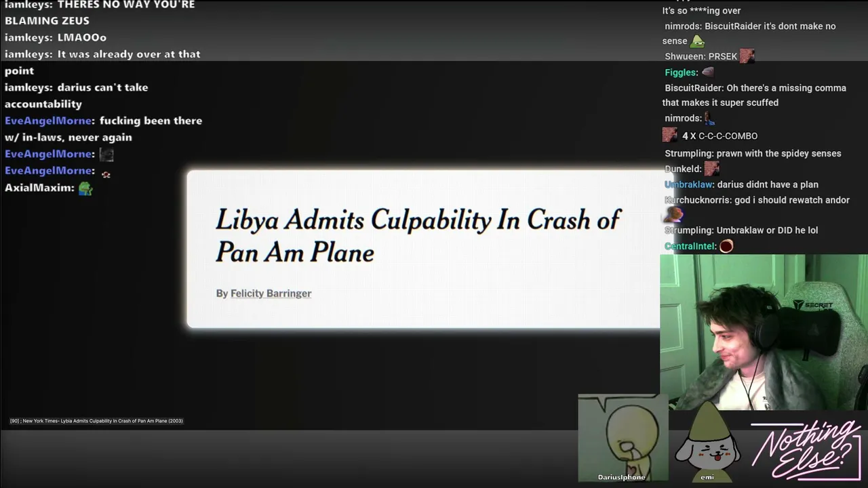Click the gray image emote after first EveAngelMorne colon
Screen dimensions: 868x488
coord(106,155)
